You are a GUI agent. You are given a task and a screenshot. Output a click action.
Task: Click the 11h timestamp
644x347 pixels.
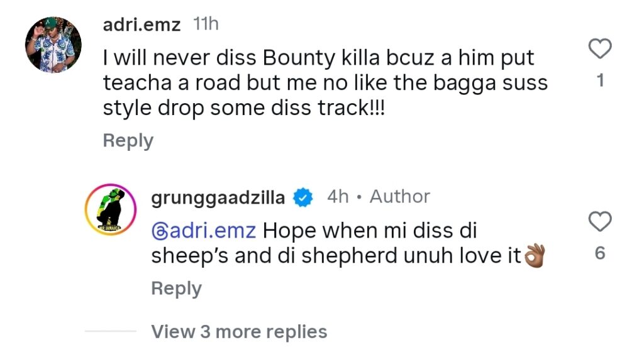(206, 25)
